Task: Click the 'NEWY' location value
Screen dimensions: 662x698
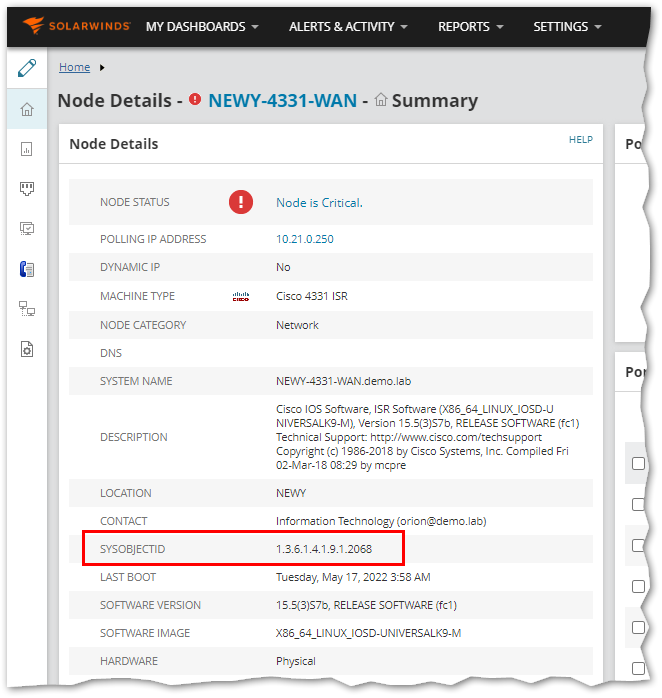Action: (x=291, y=493)
